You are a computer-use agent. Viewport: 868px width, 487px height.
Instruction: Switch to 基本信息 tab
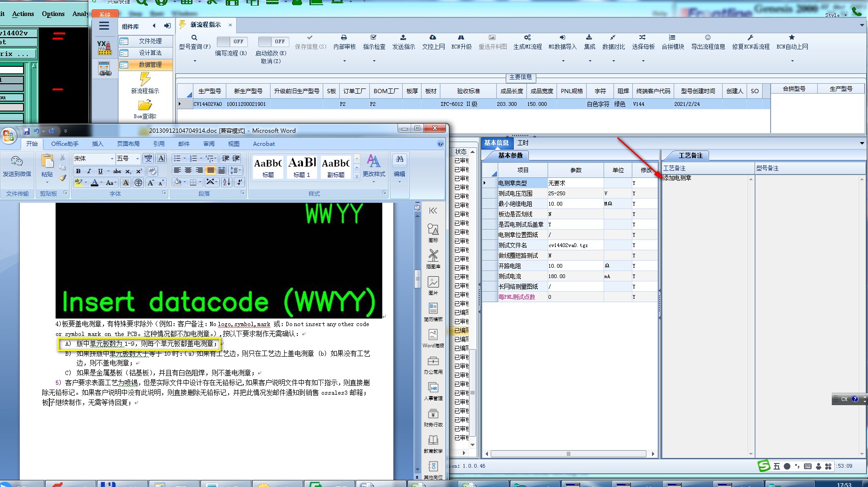coord(496,143)
